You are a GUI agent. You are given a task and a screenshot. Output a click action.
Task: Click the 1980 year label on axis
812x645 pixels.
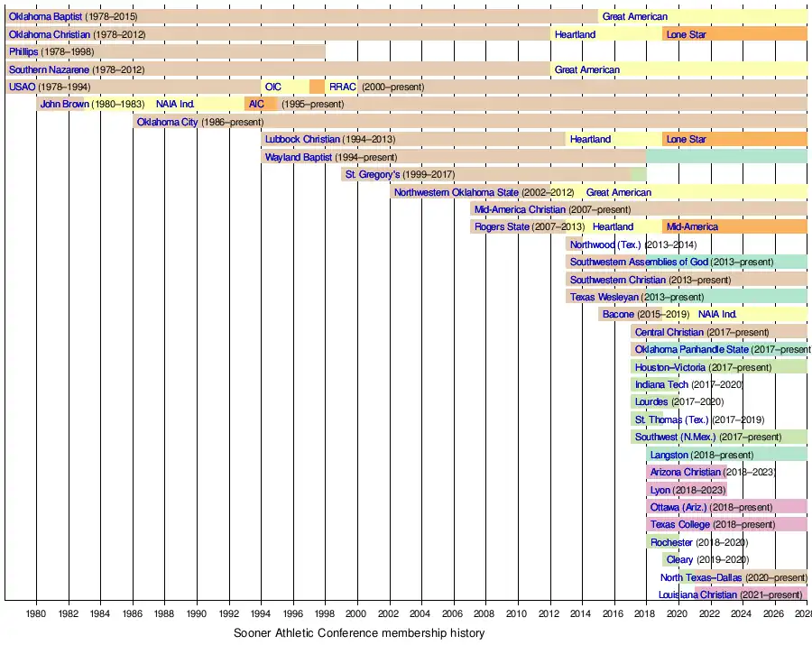[36, 613]
